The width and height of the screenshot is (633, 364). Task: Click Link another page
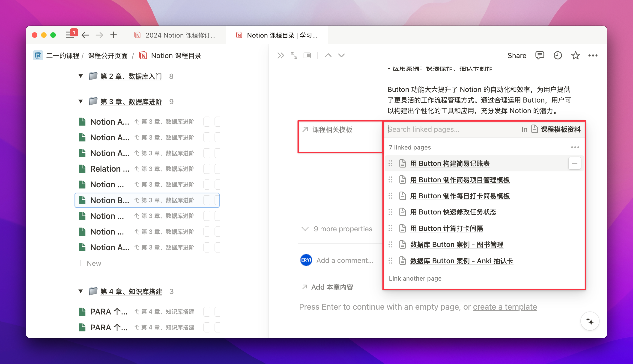pyautogui.click(x=415, y=278)
